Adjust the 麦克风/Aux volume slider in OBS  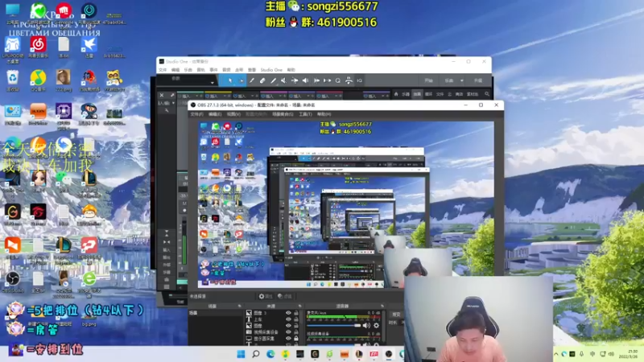click(x=333, y=326)
